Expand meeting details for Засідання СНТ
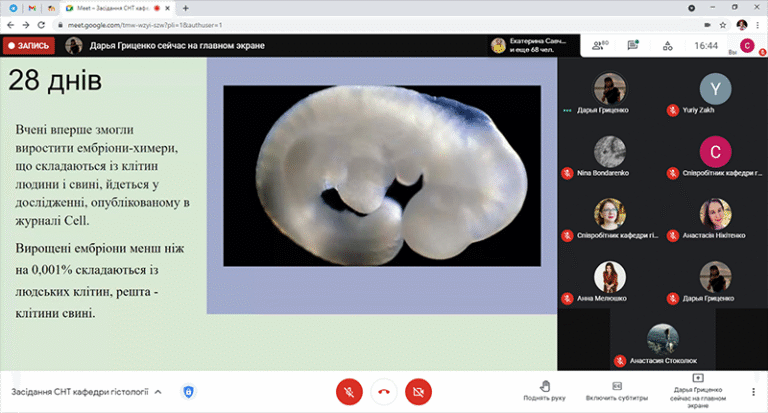The height and width of the screenshot is (413, 768). pyautogui.click(x=157, y=392)
